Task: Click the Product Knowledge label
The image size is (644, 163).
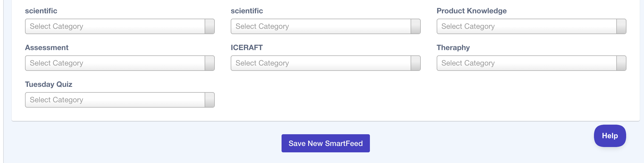Action: click(472, 11)
